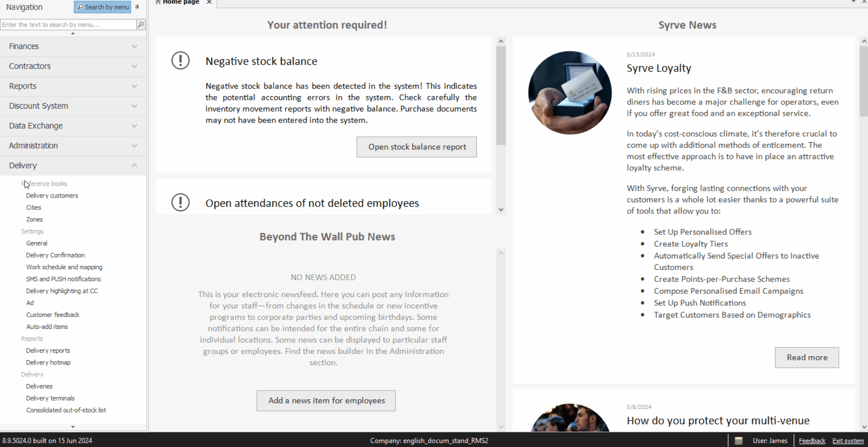Open Delivery customers in the menu
The image size is (868, 447).
[52, 196]
